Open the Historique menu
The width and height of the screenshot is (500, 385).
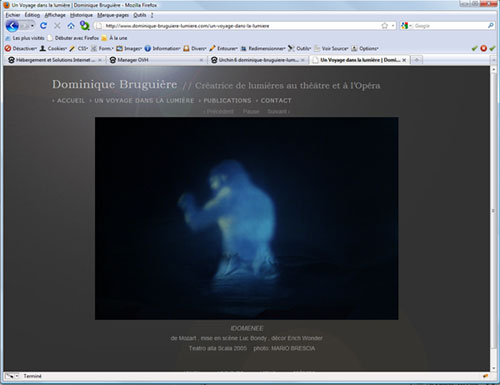pyautogui.click(x=81, y=15)
